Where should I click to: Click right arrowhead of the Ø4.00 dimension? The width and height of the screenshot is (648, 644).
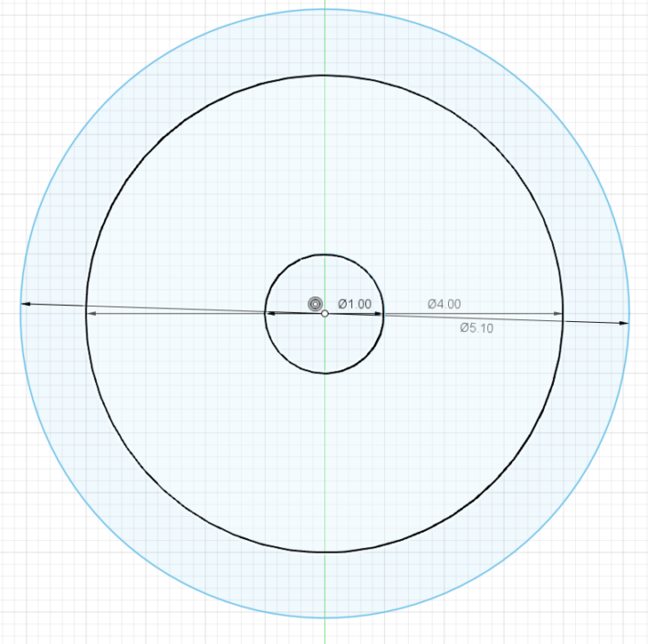point(558,314)
